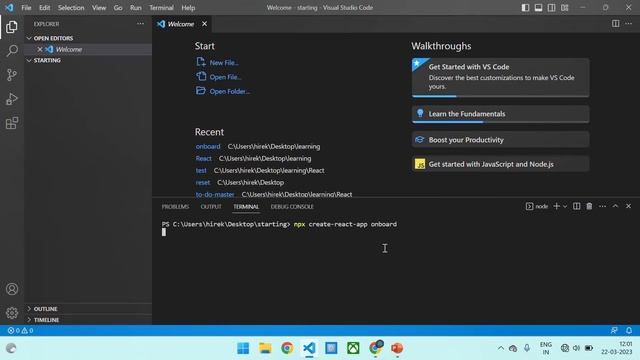Open the File menu

pyautogui.click(x=26, y=8)
